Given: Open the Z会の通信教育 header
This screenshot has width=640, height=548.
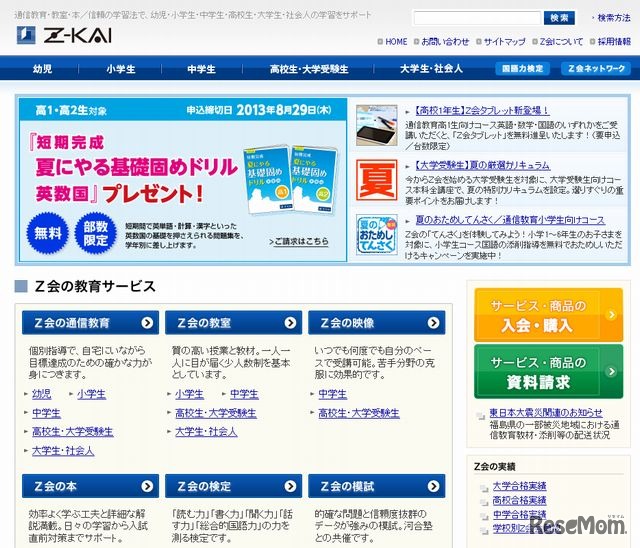Looking at the screenshot, I should [x=90, y=323].
